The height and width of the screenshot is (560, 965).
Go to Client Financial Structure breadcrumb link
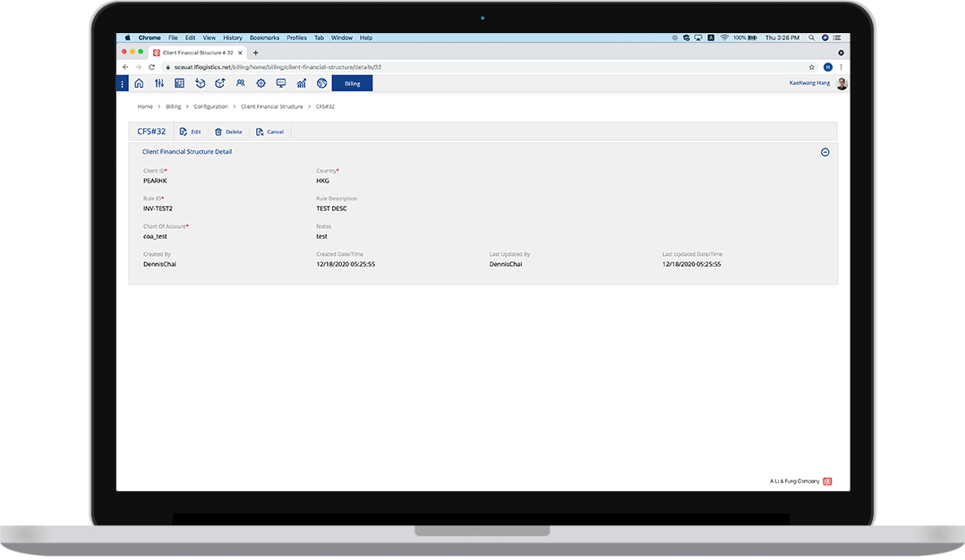271,106
